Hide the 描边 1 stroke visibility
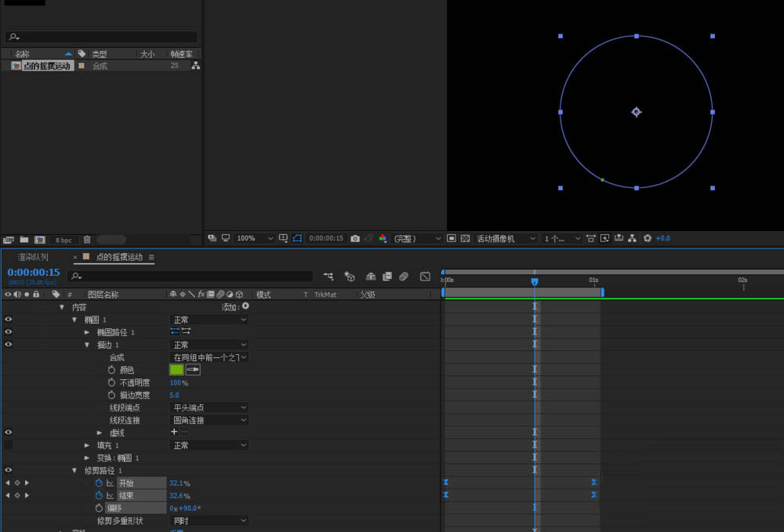Image resolution: width=784 pixels, height=532 pixels. coord(9,345)
